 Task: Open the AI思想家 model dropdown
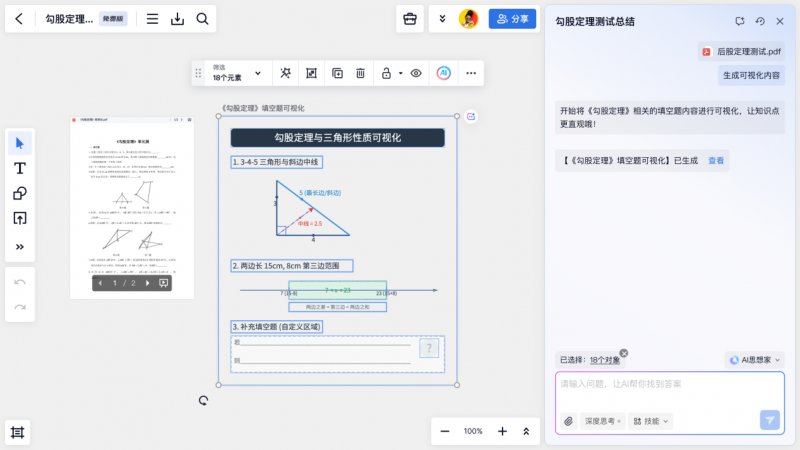point(754,359)
